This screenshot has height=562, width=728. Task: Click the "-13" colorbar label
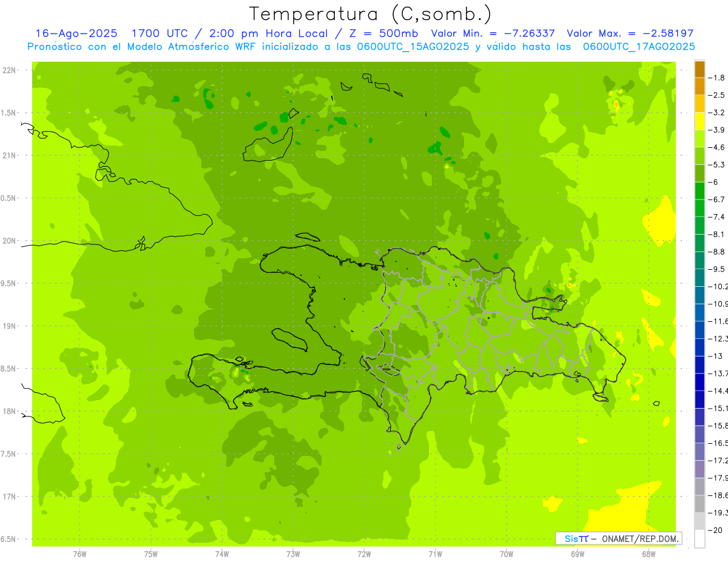716,356
